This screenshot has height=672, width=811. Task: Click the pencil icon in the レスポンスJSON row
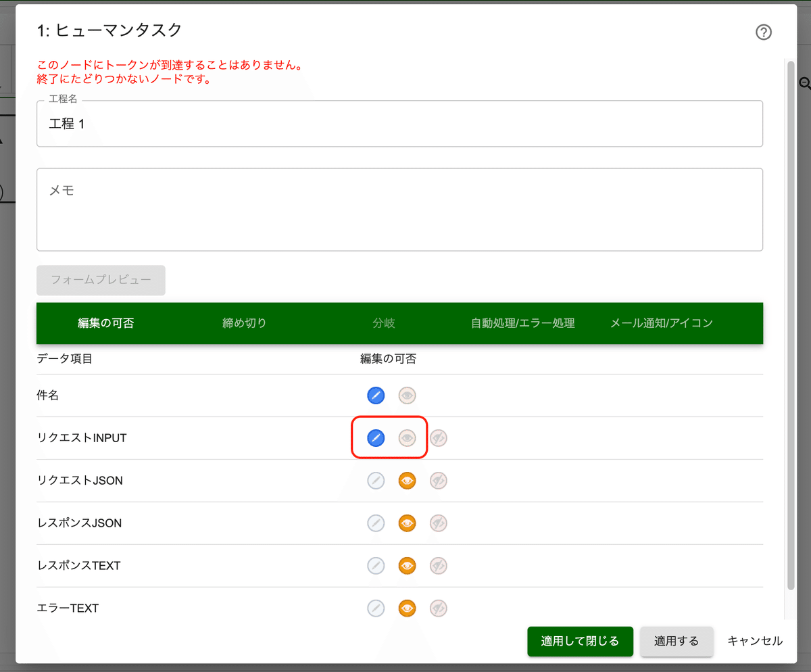[x=376, y=523]
